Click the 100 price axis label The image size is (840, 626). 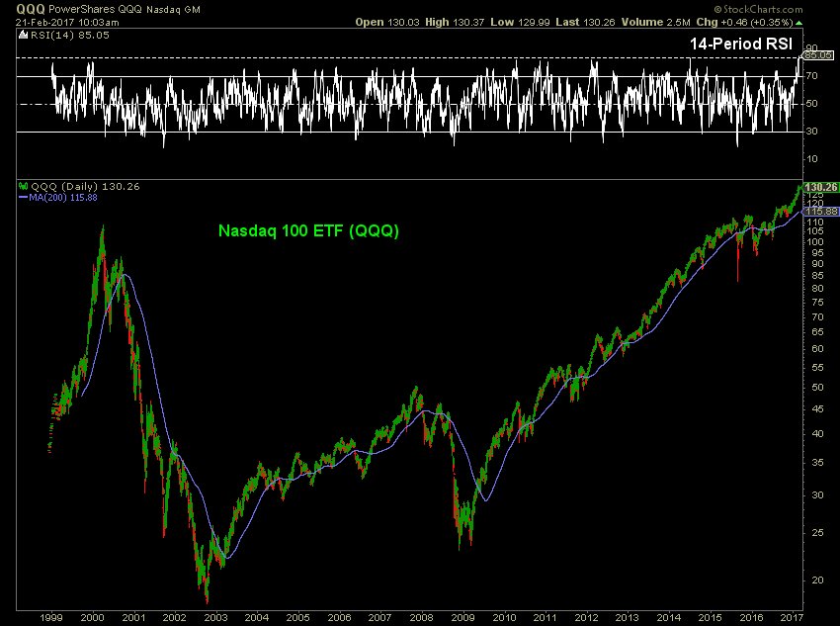point(815,241)
